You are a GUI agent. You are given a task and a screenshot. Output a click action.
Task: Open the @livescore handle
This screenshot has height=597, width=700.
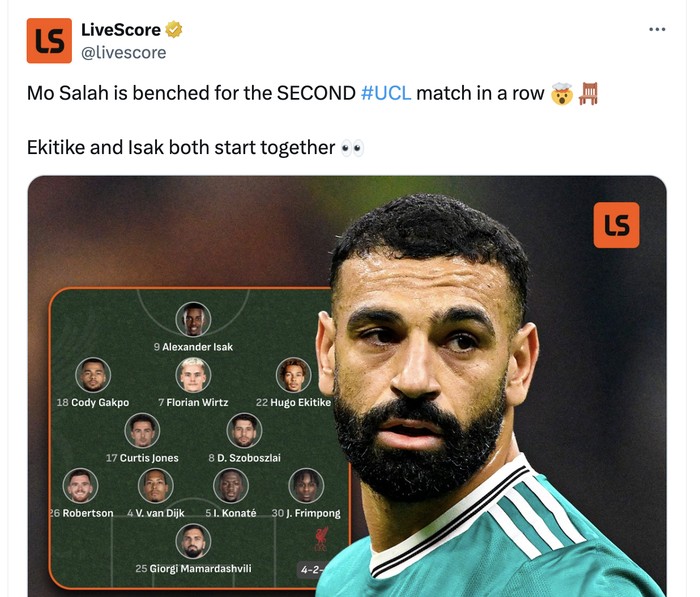(x=124, y=53)
